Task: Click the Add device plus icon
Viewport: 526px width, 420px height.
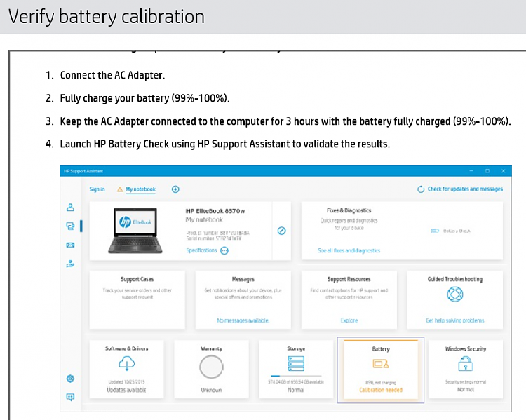Action: tap(175, 189)
